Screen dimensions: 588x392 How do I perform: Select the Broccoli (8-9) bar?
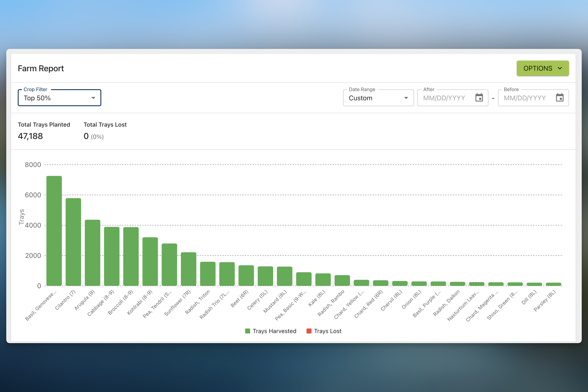(x=131, y=257)
